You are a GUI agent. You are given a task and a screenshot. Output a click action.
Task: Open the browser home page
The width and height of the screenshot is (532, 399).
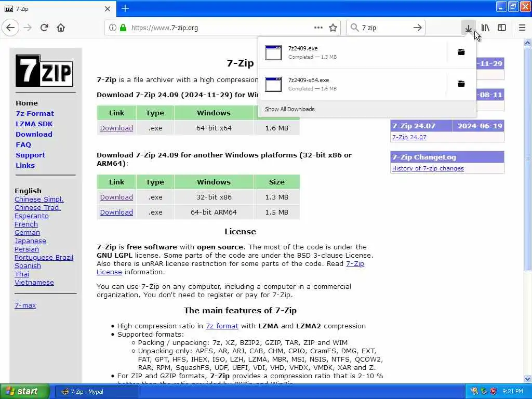61,28
